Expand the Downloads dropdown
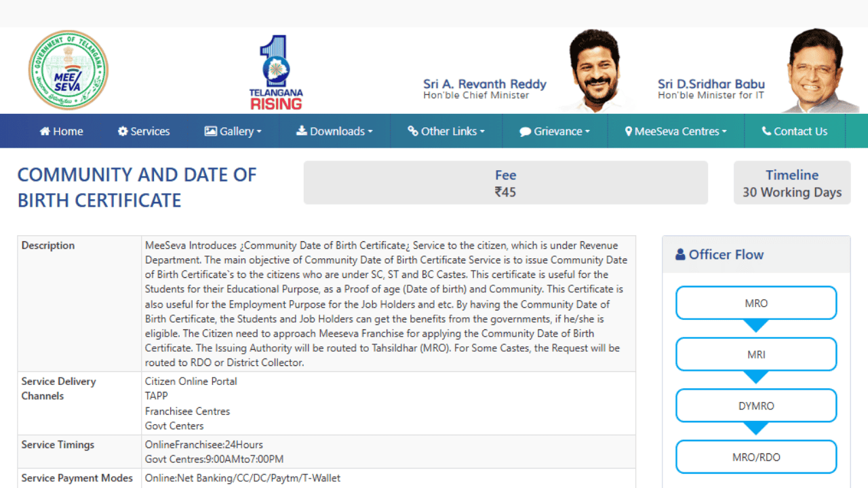The height and width of the screenshot is (488, 868). (335, 131)
